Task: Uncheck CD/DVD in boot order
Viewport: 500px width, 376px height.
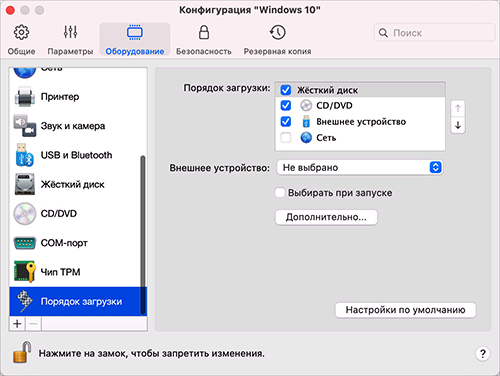Action: [x=286, y=106]
